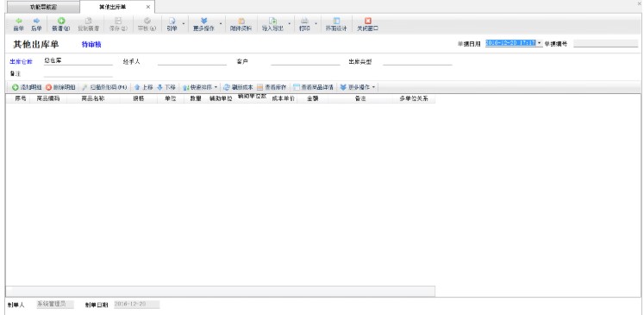Click the top toolbar 更多操作 icon
This screenshot has height=315, width=644.
tap(203, 21)
